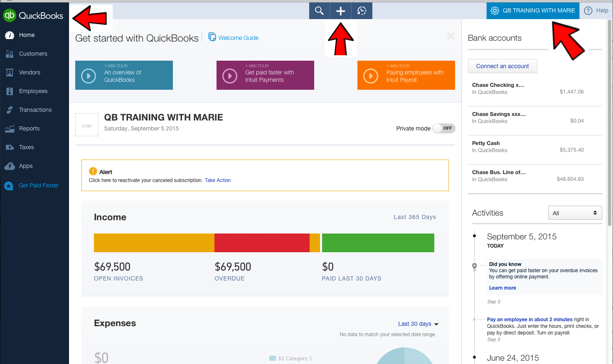Toggle Private mode switch
The width and height of the screenshot is (613, 364).
(444, 128)
